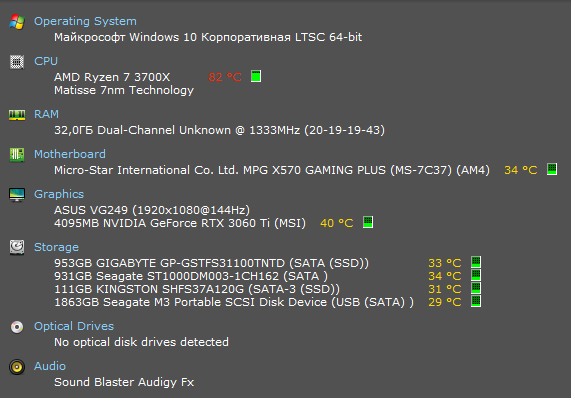This screenshot has height=398, width=571.
Task: Click the RAM memory stick icon
Action: 17,115
